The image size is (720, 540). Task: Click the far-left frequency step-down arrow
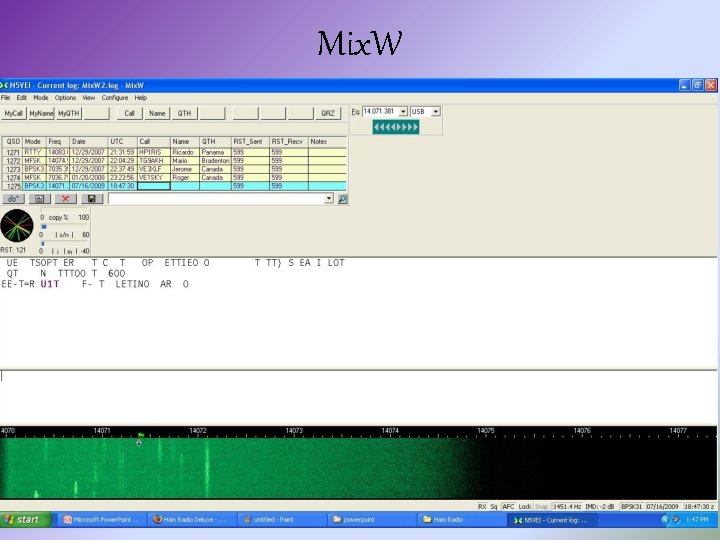376,127
